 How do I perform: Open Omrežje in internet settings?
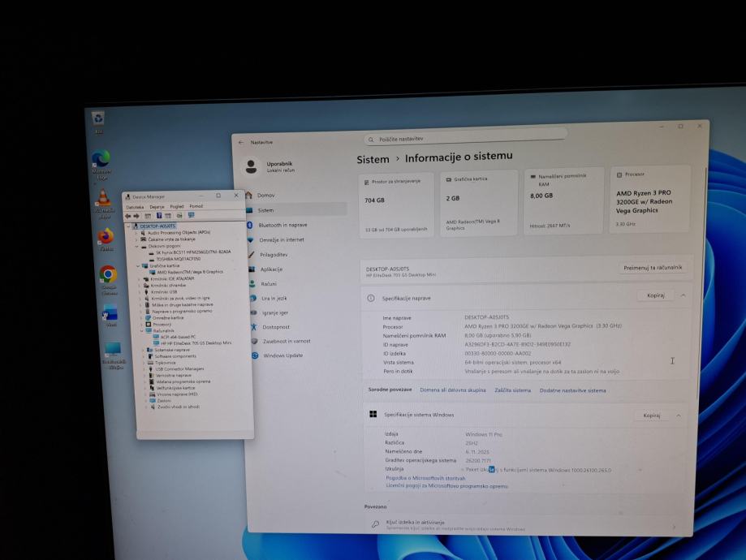pyautogui.click(x=282, y=239)
